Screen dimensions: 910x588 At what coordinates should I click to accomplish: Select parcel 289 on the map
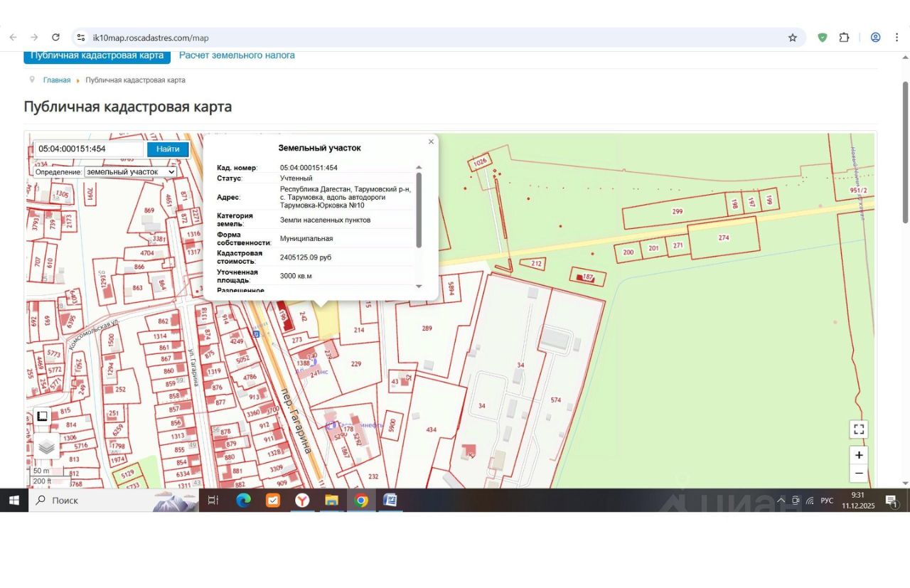pos(427,328)
